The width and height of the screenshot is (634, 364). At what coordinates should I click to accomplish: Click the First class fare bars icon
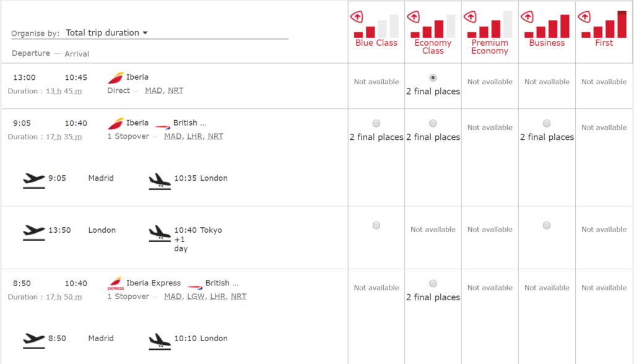604,24
